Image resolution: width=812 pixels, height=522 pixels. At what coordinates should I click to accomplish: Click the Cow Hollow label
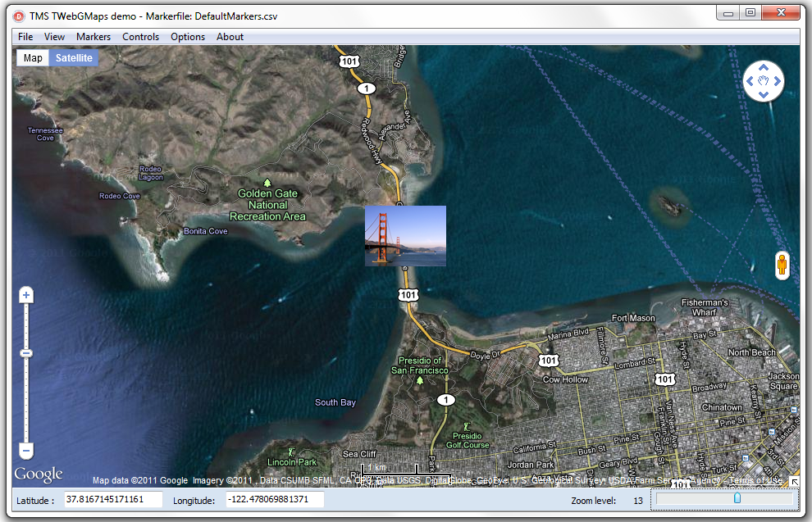pyautogui.click(x=565, y=379)
